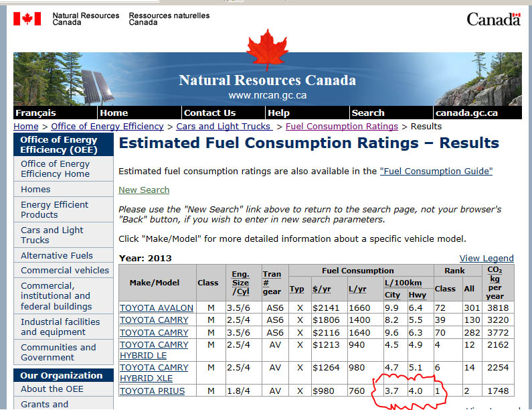Select Alternative Fuels in the sidebar
The image size is (532, 410).
click(x=57, y=255)
